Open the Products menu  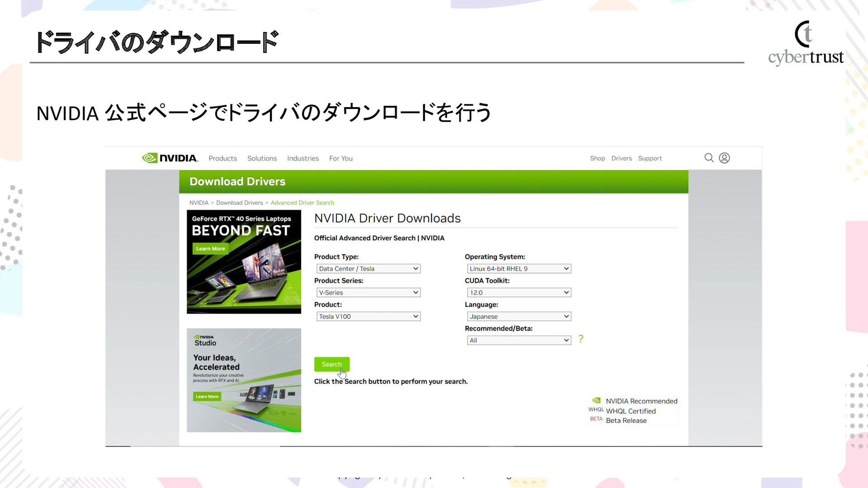[x=222, y=158]
